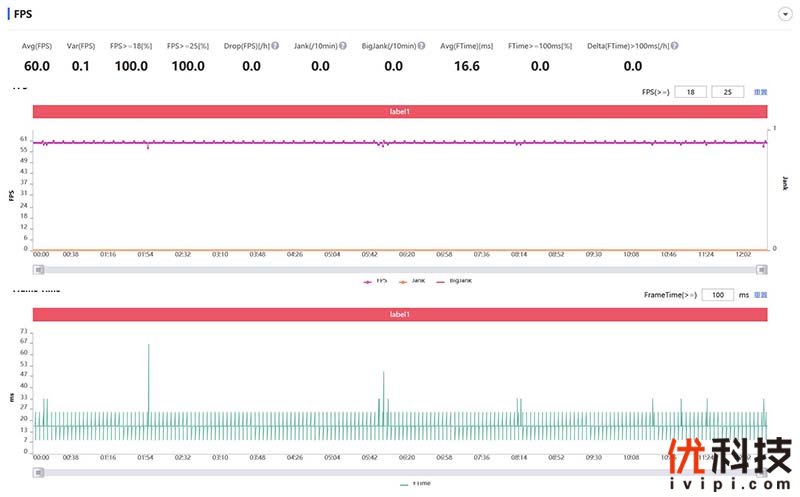Screen dimensions: 800x497
Task: Click the left handle of the FPS chart zoom slider
Action: pyautogui.click(x=37, y=269)
